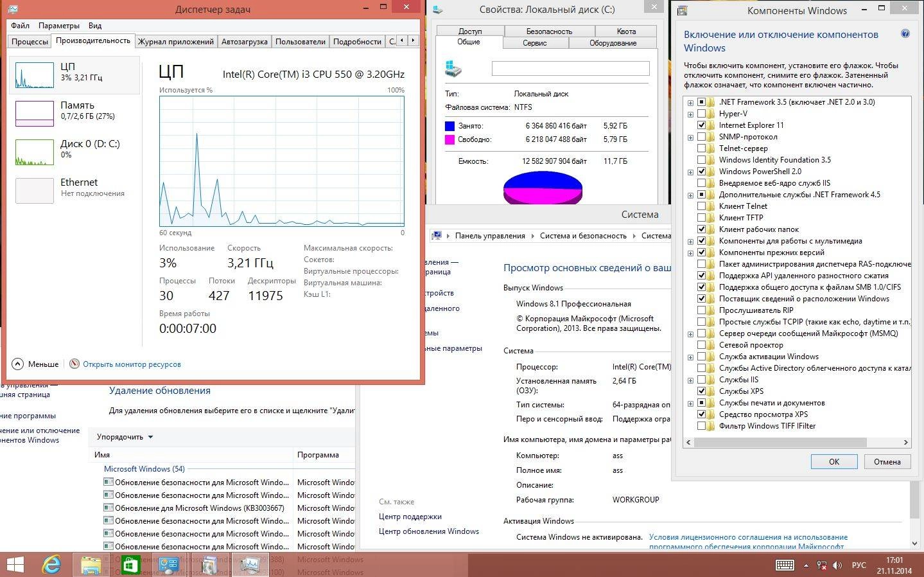The height and width of the screenshot is (577, 924).
Task: Expand Windows PowerShell 2.0 tree node
Action: [690, 172]
